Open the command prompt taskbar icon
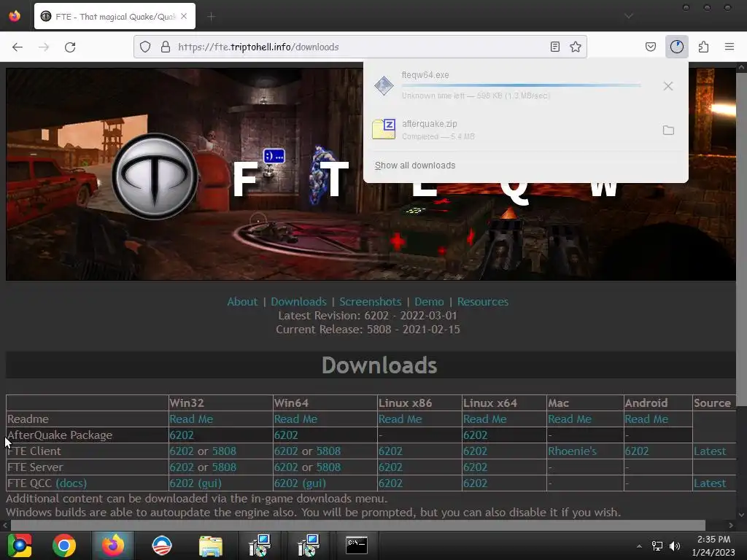747x560 pixels. [x=356, y=545]
